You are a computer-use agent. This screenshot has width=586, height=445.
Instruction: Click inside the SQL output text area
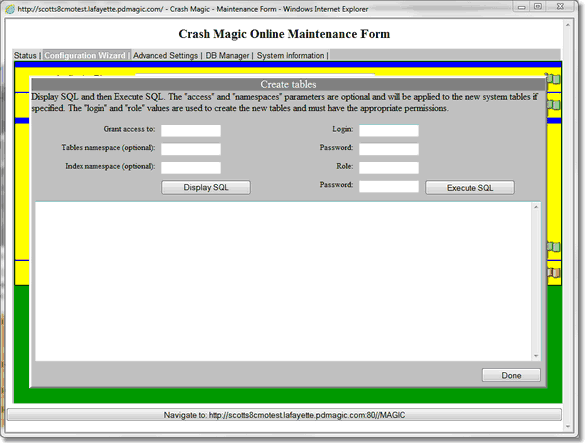click(283, 281)
